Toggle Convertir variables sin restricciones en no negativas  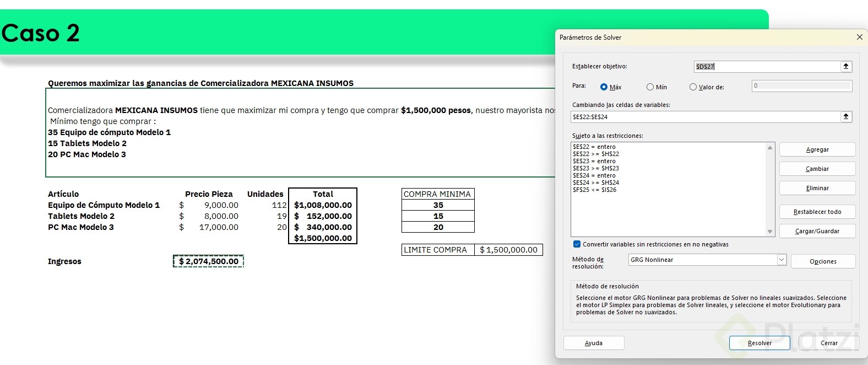pyautogui.click(x=577, y=244)
